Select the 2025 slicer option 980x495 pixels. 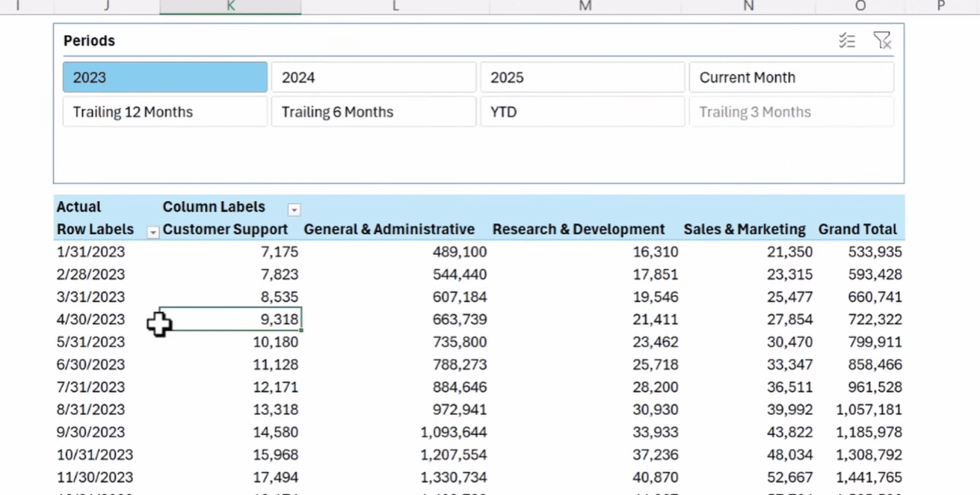point(582,77)
